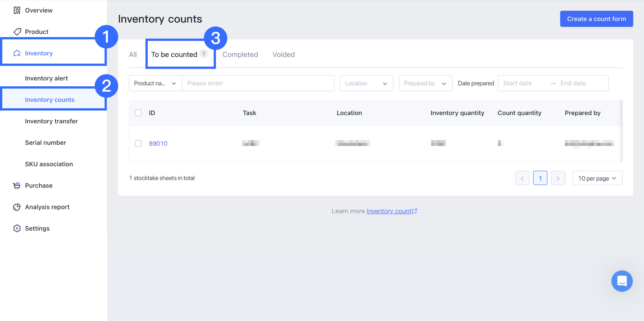Expand the Product name filter dropdown

pyautogui.click(x=155, y=83)
